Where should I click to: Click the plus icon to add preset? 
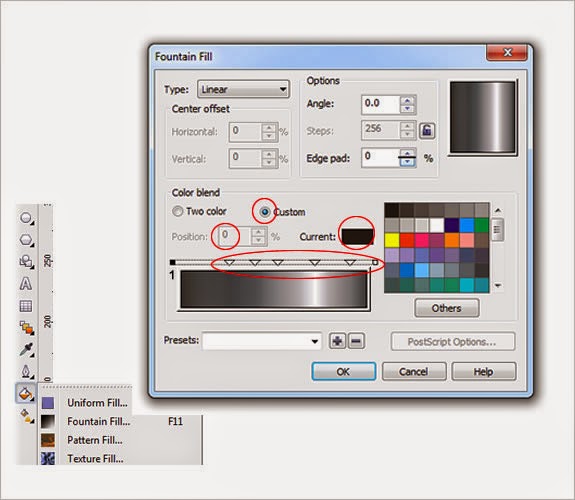pos(337,342)
